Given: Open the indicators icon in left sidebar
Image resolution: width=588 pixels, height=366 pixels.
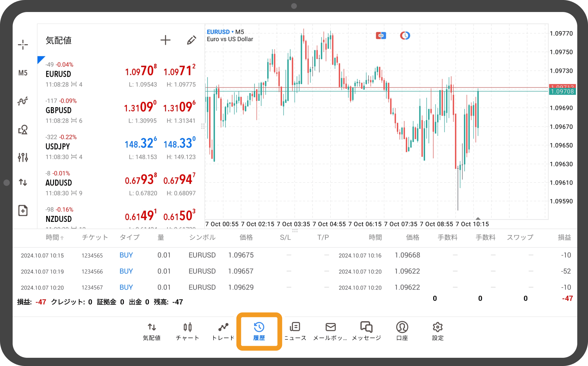Looking at the screenshot, I should coord(23,101).
